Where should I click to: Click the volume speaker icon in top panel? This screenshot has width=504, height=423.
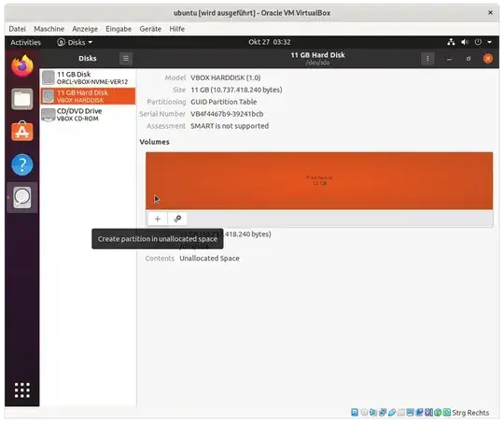465,42
